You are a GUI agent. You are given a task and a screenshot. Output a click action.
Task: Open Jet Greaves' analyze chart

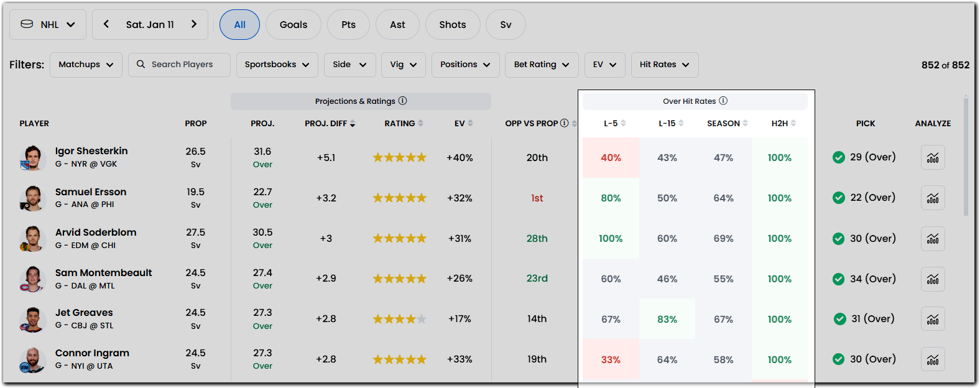pyautogui.click(x=933, y=319)
